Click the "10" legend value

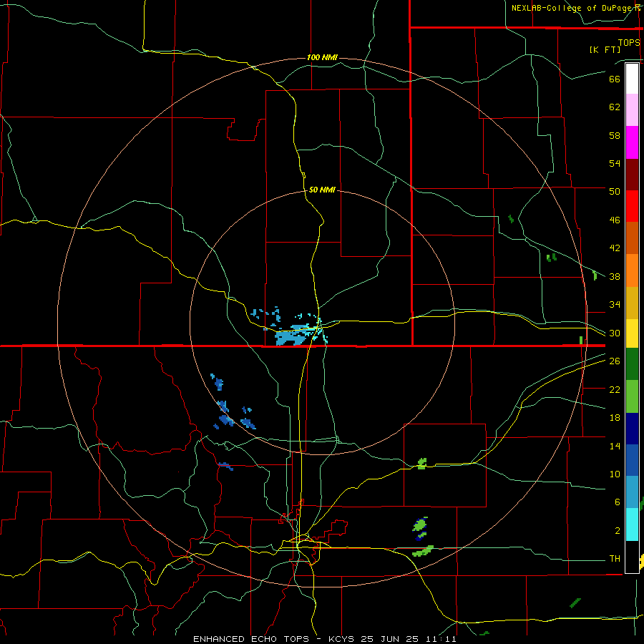click(615, 474)
